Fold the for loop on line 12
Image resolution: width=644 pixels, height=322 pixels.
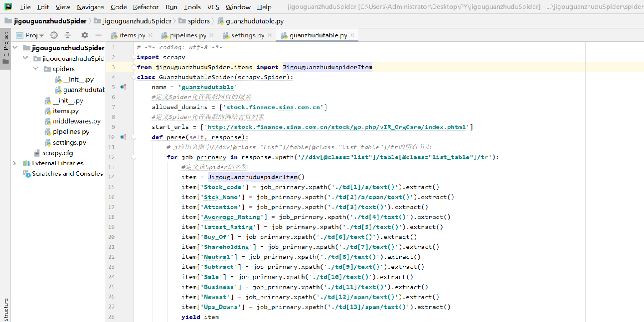click(134, 157)
